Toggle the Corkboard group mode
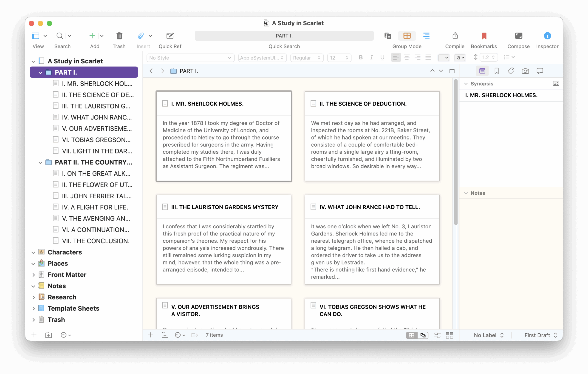Image resolution: width=588 pixels, height=374 pixels. click(407, 36)
